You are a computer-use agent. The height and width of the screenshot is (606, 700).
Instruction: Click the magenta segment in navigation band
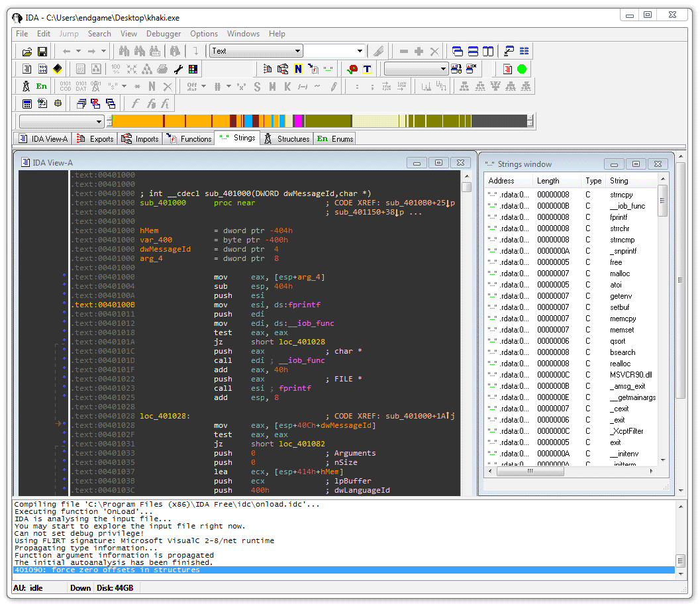point(298,121)
